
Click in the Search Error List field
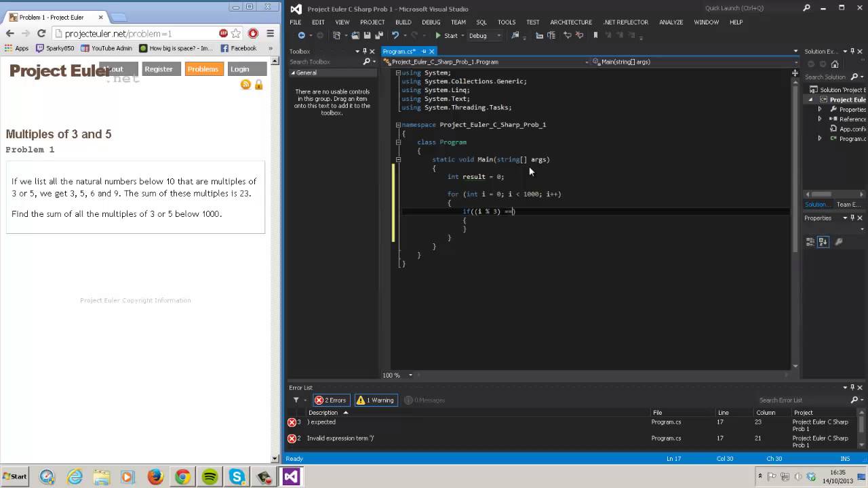coord(802,400)
